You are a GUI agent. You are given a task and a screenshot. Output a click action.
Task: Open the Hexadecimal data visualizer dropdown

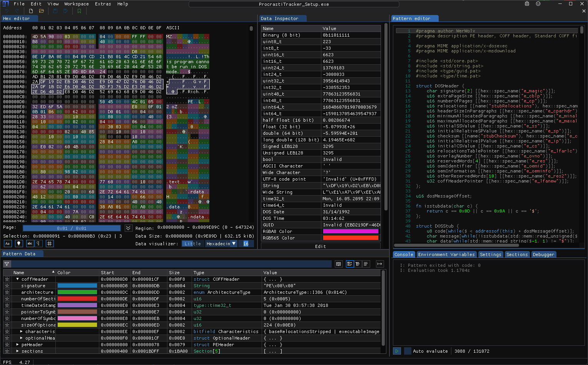[221, 244]
